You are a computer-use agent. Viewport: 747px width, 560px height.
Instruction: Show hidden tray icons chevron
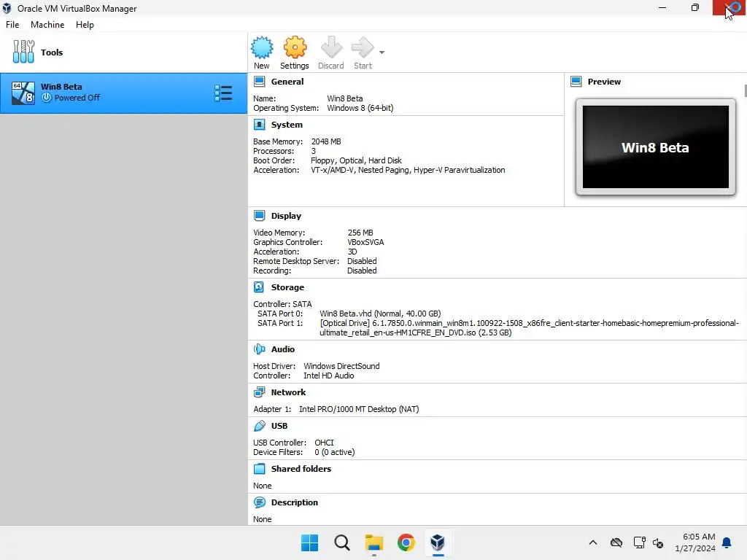[592, 542]
